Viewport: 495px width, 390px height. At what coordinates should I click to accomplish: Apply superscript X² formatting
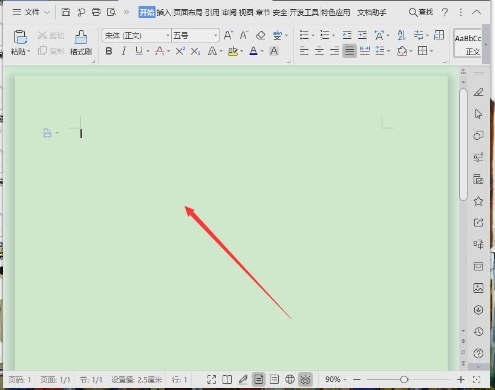coord(180,51)
